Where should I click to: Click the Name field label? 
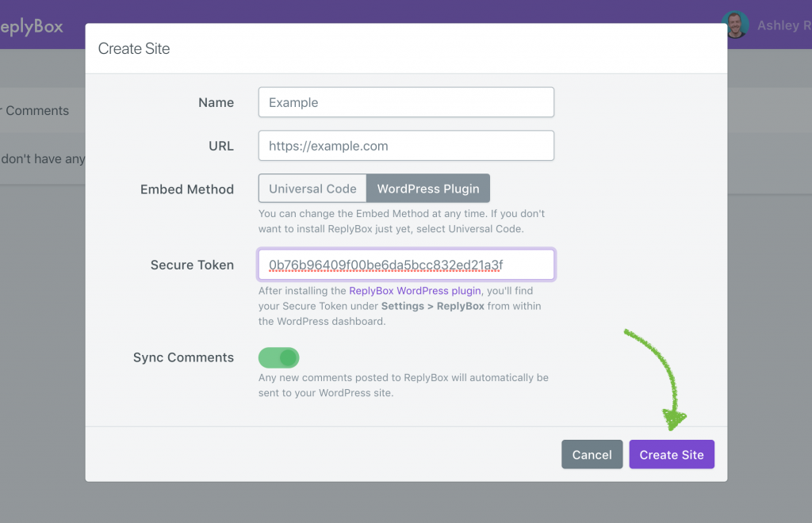click(216, 102)
